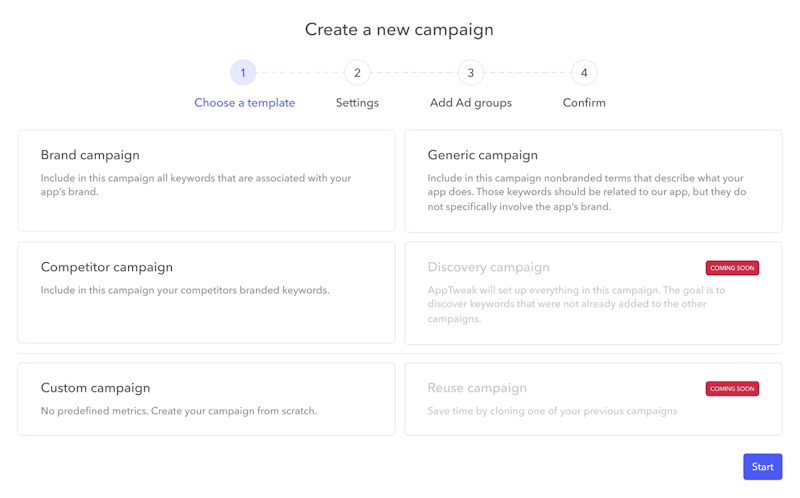
Task: Click the Brand campaign title text
Action: [x=90, y=155]
